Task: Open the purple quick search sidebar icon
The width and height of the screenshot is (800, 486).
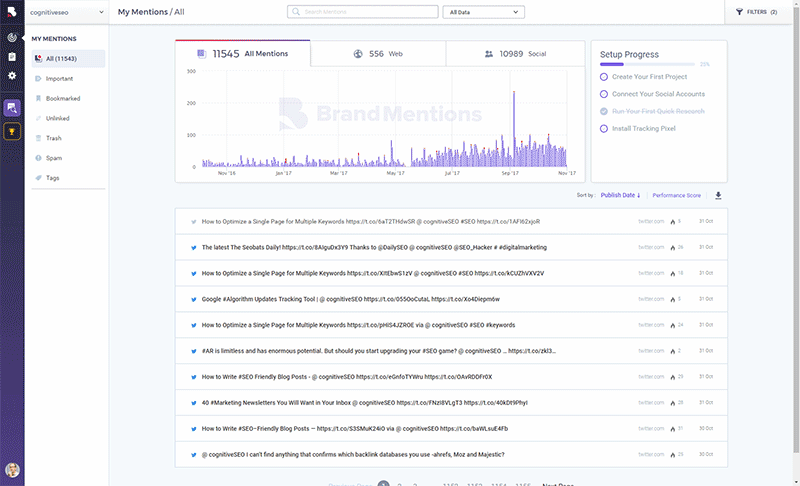Action: pyautogui.click(x=12, y=107)
